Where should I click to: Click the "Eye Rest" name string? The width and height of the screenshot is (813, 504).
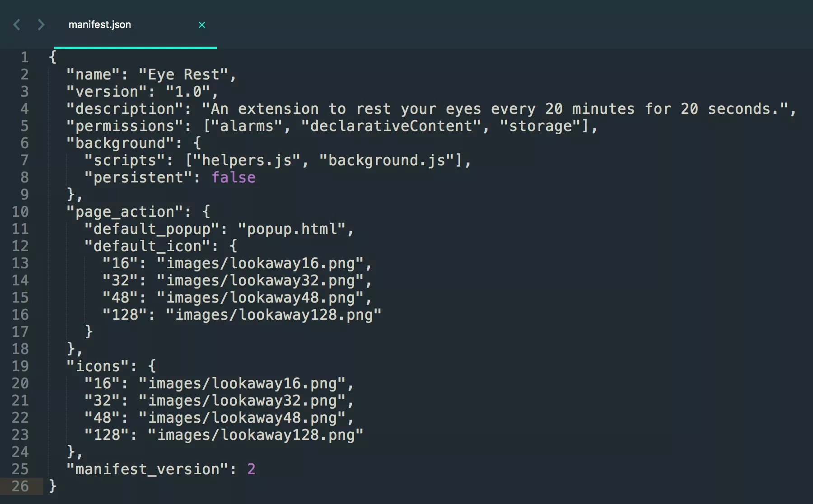tap(183, 75)
